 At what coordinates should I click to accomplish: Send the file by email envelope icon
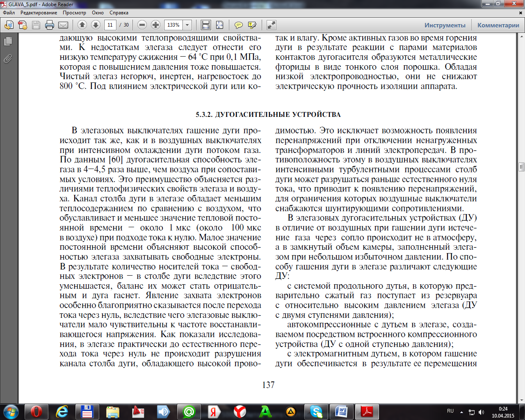click(x=63, y=25)
